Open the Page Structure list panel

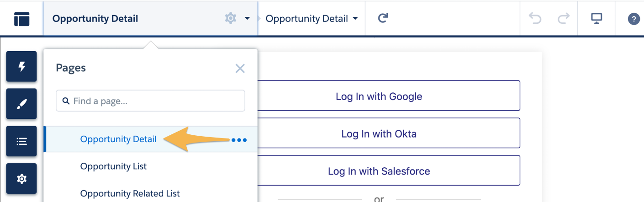21,141
